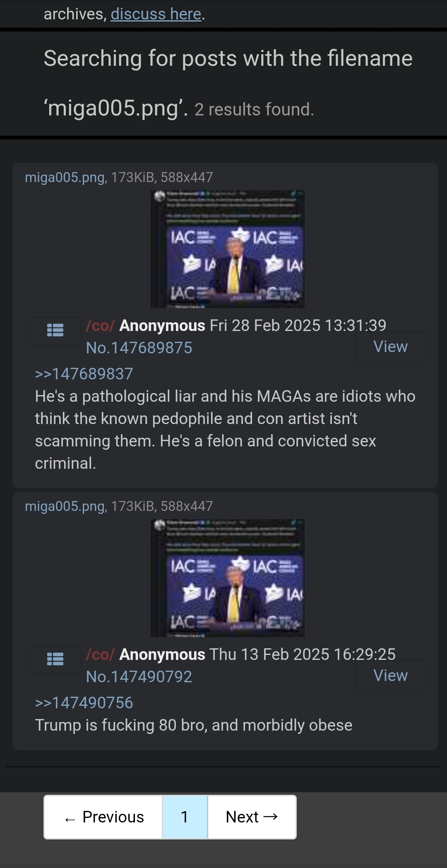
Task: Open /co/ board link on second post
Action: click(100, 655)
